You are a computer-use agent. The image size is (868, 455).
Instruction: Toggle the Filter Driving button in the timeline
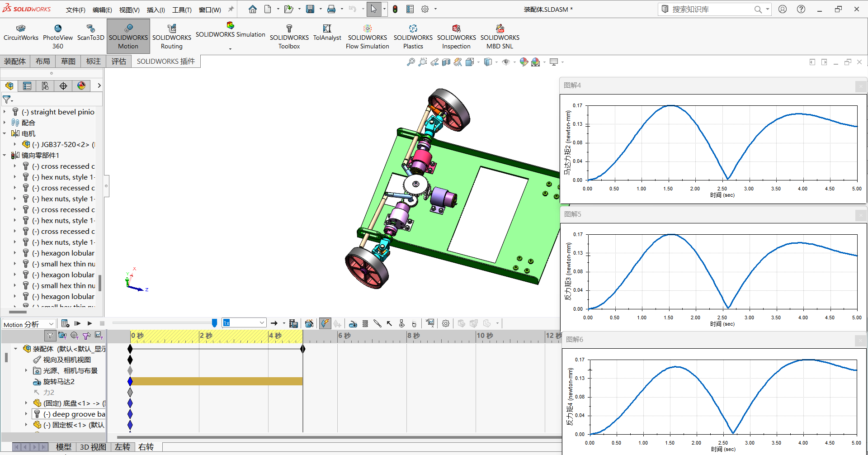click(75, 336)
